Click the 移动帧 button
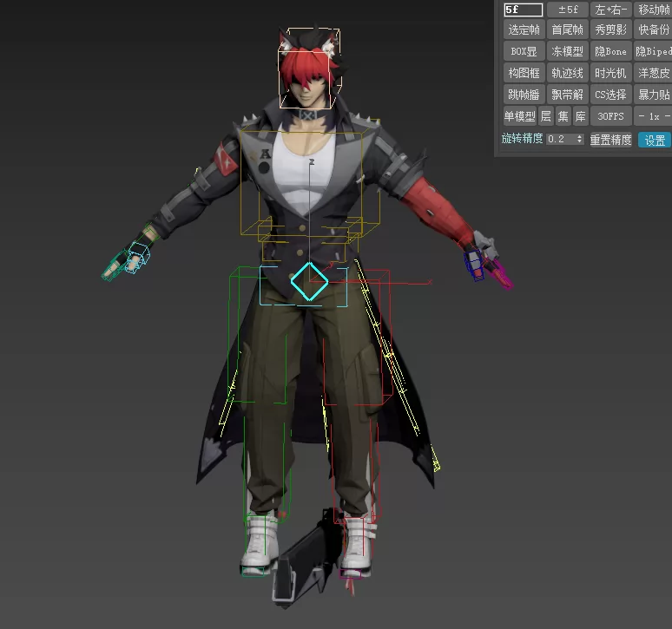The image size is (672, 629). coord(654,10)
